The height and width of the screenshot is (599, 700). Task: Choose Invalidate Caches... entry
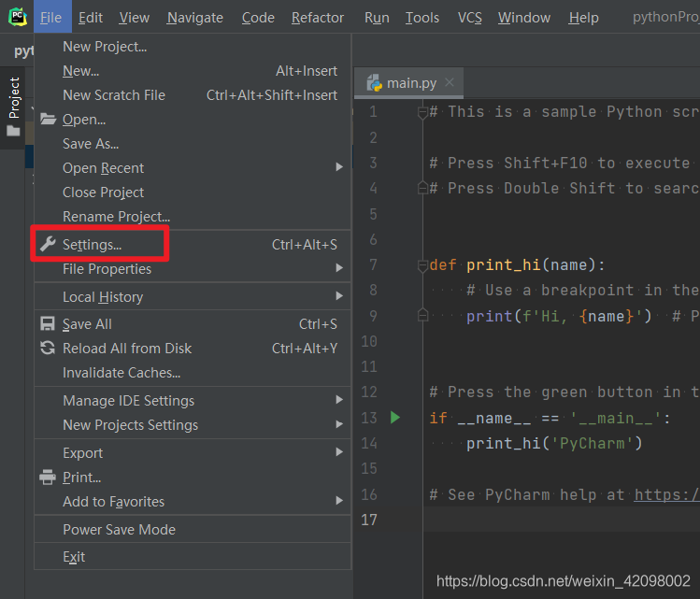tap(193, 372)
